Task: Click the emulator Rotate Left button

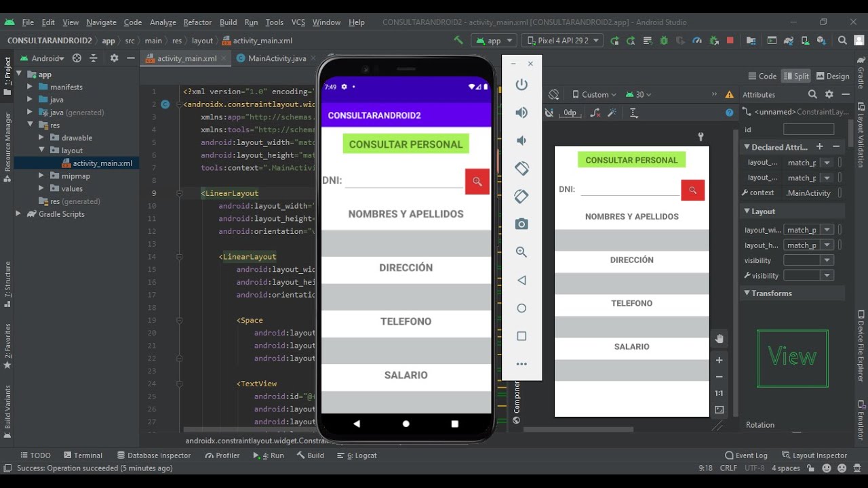Action: pyautogui.click(x=521, y=168)
